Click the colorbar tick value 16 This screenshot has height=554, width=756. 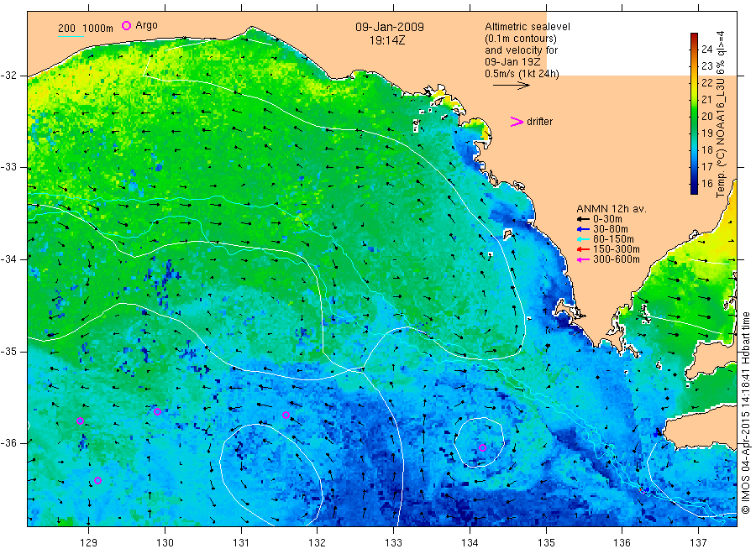point(706,183)
